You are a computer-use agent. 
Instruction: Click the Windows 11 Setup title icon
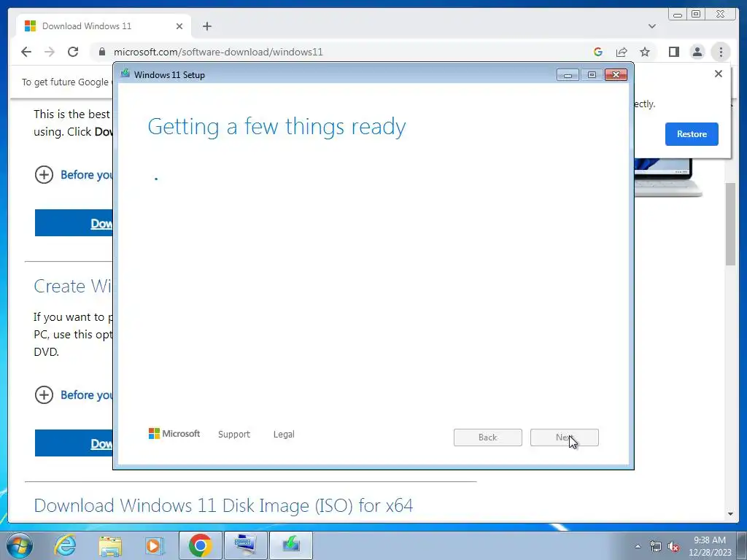(125, 74)
